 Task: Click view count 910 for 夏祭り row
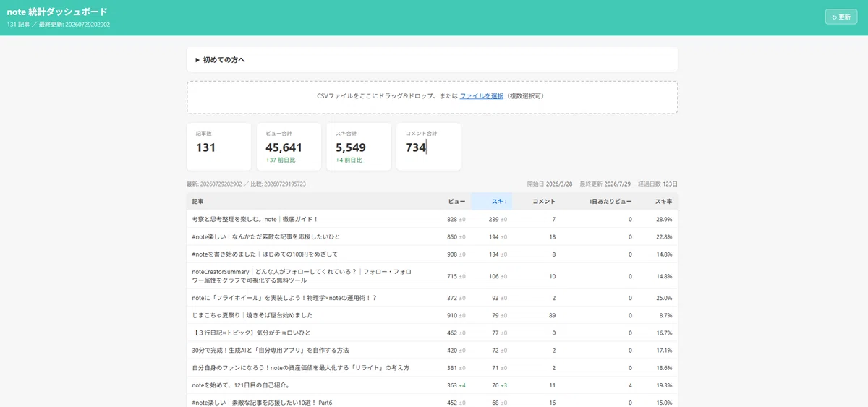[452, 315]
